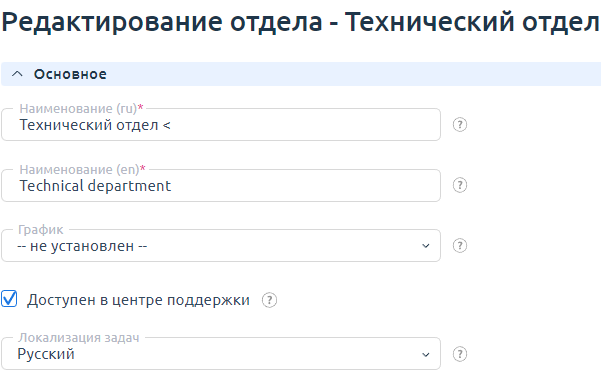Uncheck the Доступен в центре поддержки checkbox
601x379 pixels.
(x=9, y=299)
